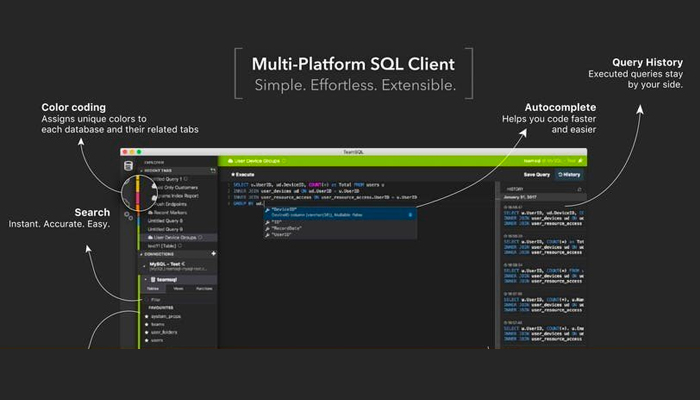This screenshot has width=700, height=400.
Task: Select "RecordDate" autocomplete suggestion
Action: [x=340, y=228]
